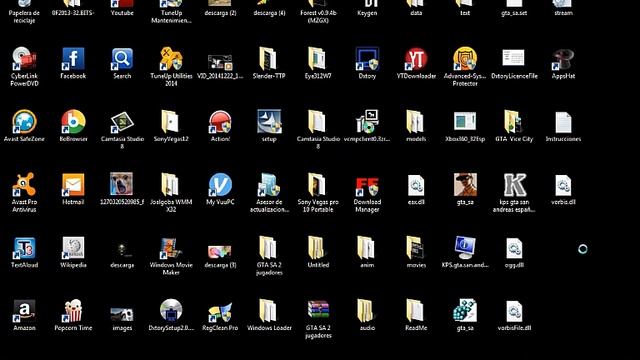640x360 pixels.
Task: Open the movies folder
Action: tap(415, 248)
